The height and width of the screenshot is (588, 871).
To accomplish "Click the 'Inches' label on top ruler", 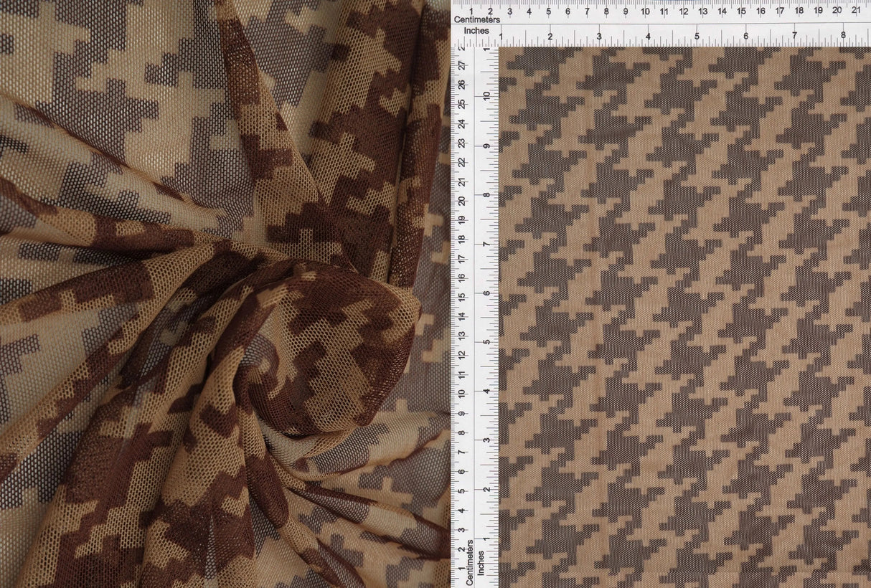I will (475, 32).
